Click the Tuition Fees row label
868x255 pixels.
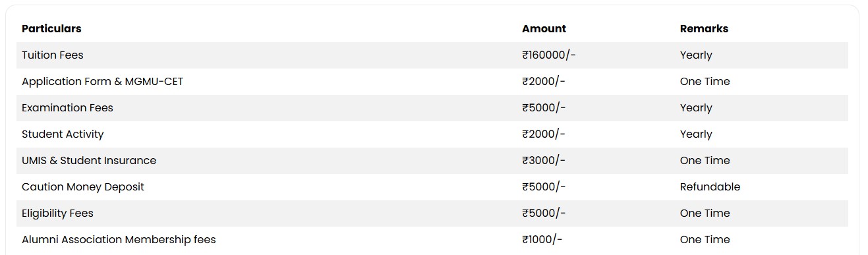point(53,55)
